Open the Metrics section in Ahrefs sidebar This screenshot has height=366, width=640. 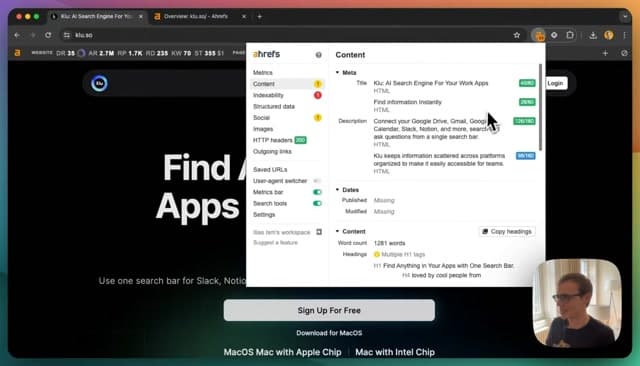coord(262,73)
